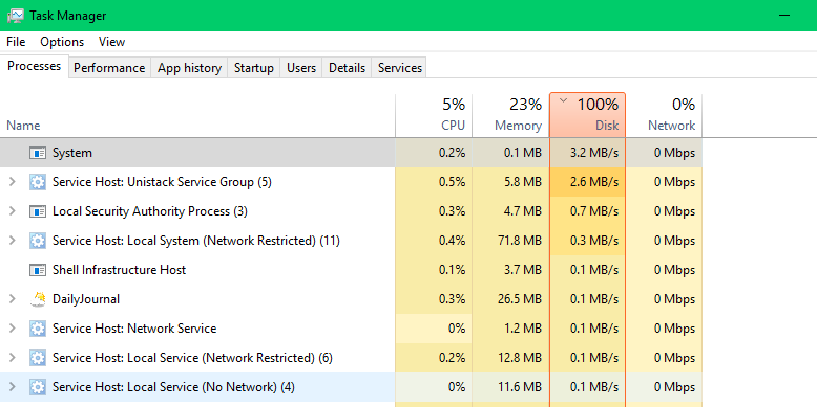Image resolution: width=817 pixels, height=407 pixels.
Task: Switch to the Startup tab
Action: (254, 68)
